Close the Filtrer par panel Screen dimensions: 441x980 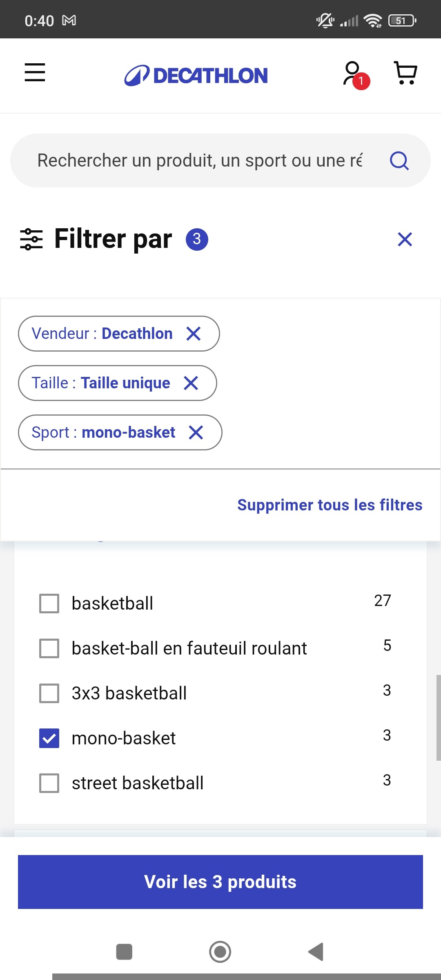click(405, 239)
